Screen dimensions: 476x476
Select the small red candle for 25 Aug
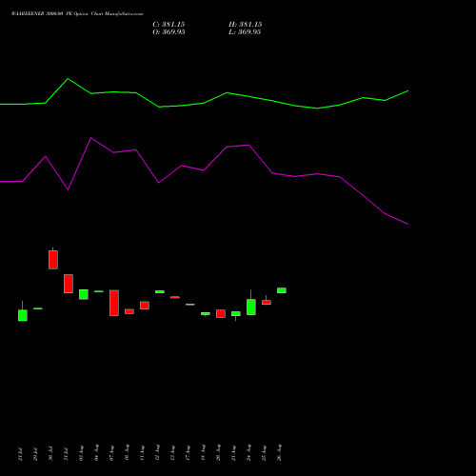(x=267, y=302)
